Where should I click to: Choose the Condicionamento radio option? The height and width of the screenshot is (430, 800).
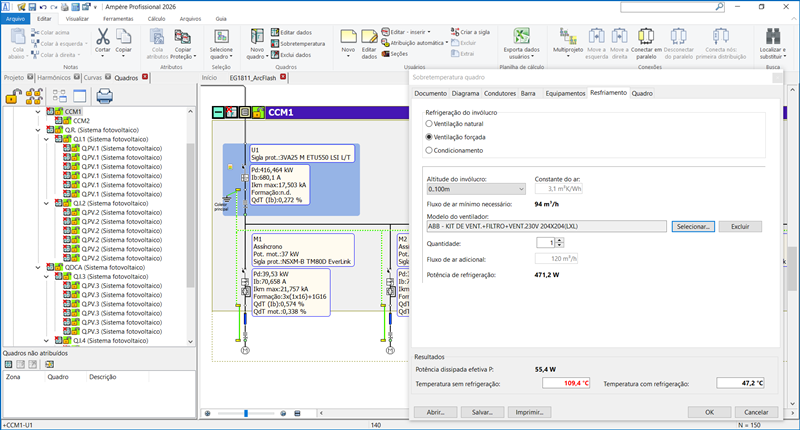click(430, 150)
